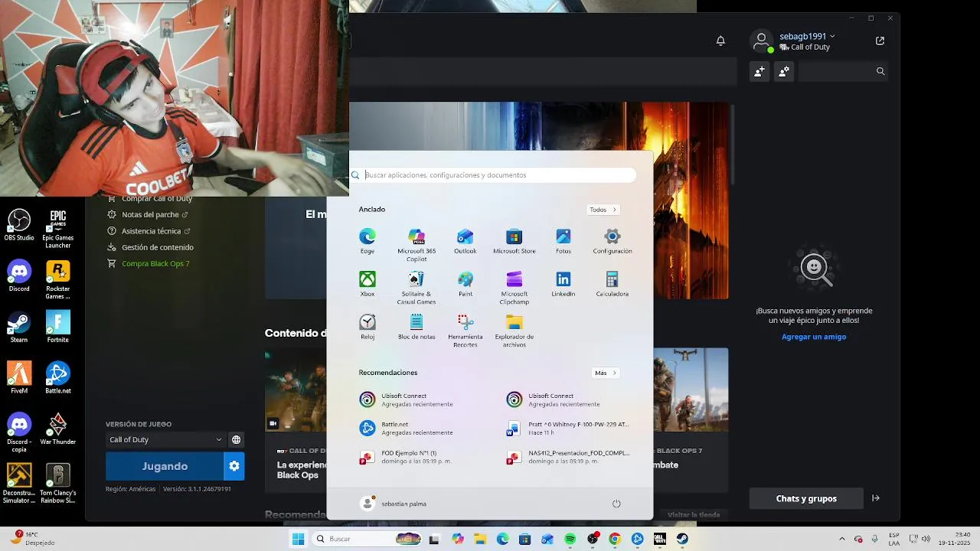Launch Paint from pinned apps
The width and height of the screenshot is (980, 551).
point(465,284)
